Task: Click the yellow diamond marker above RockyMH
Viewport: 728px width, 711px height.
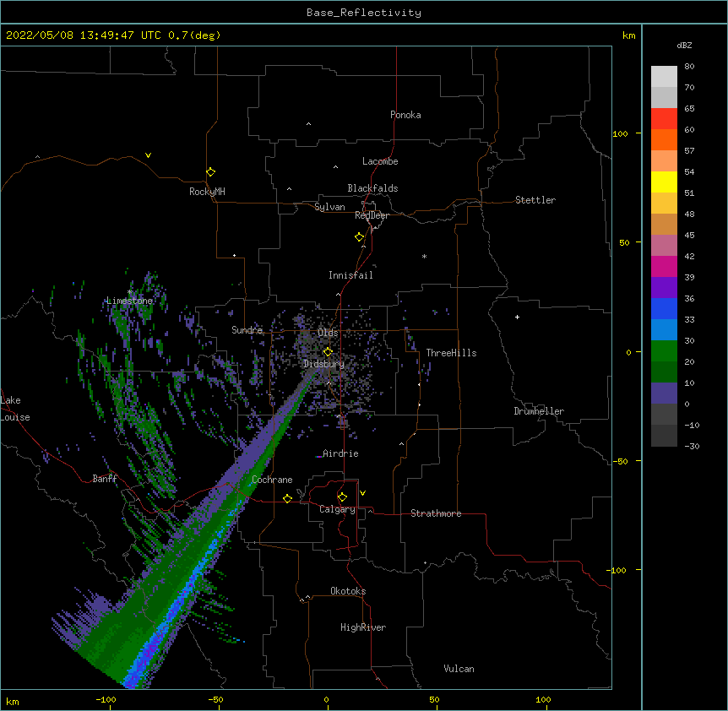Action: 210,172
